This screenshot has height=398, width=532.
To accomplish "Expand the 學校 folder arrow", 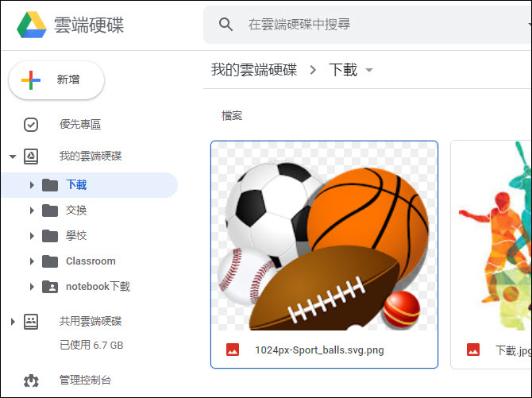I will (32, 236).
